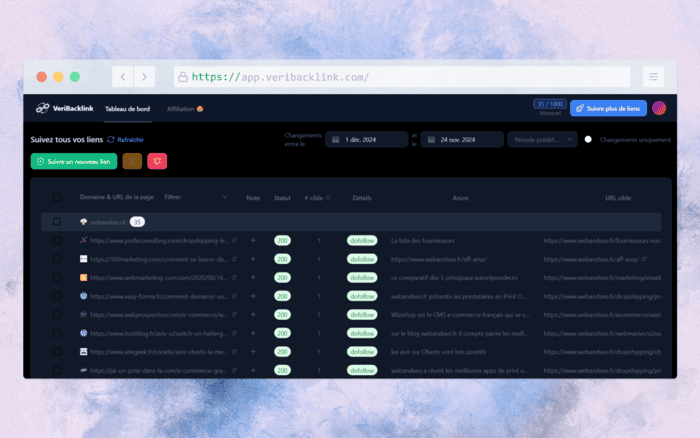The height and width of the screenshot is (438, 700).
Task: Click the VeriBacklink logo
Action: [64, 108]
